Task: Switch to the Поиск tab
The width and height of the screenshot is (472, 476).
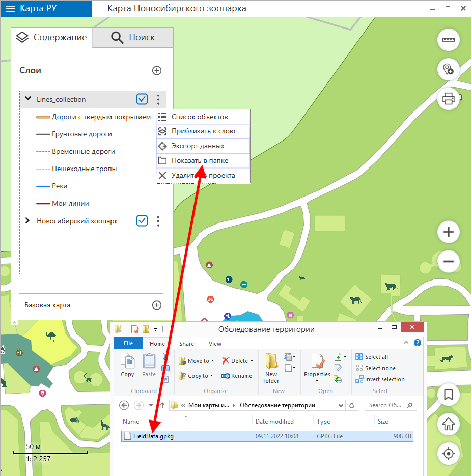Action: (x=133, y=37)
